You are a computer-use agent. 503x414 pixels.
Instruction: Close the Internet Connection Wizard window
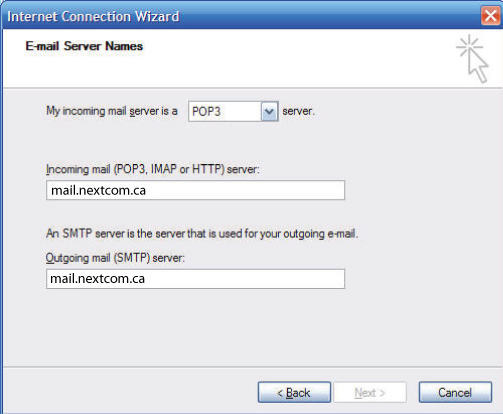491,16
